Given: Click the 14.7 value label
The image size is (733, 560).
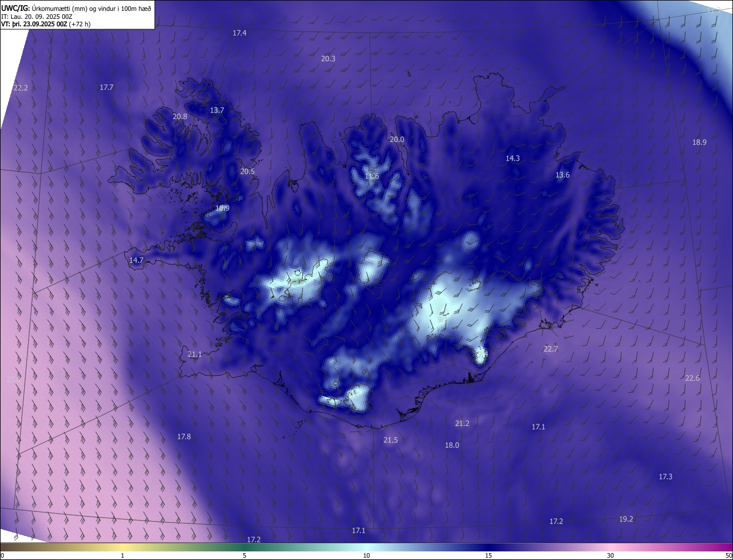Looking at the screenshot, I should coord(136,261).
